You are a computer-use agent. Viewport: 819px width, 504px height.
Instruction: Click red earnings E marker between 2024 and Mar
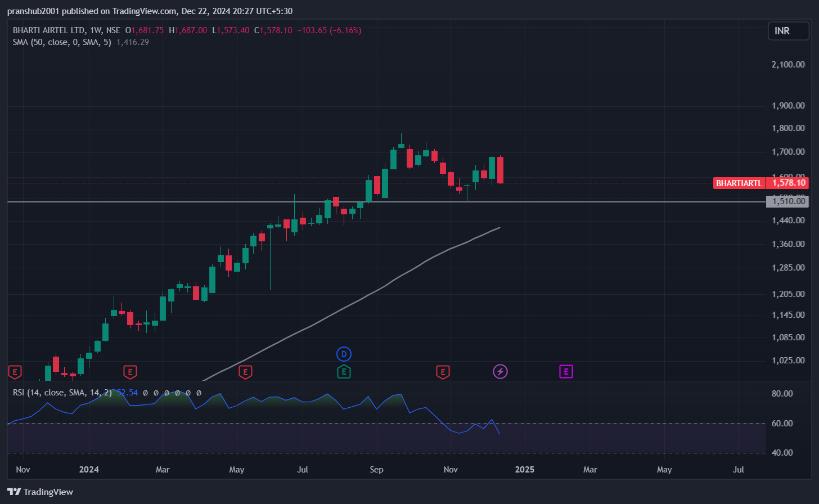click(130, 372)
